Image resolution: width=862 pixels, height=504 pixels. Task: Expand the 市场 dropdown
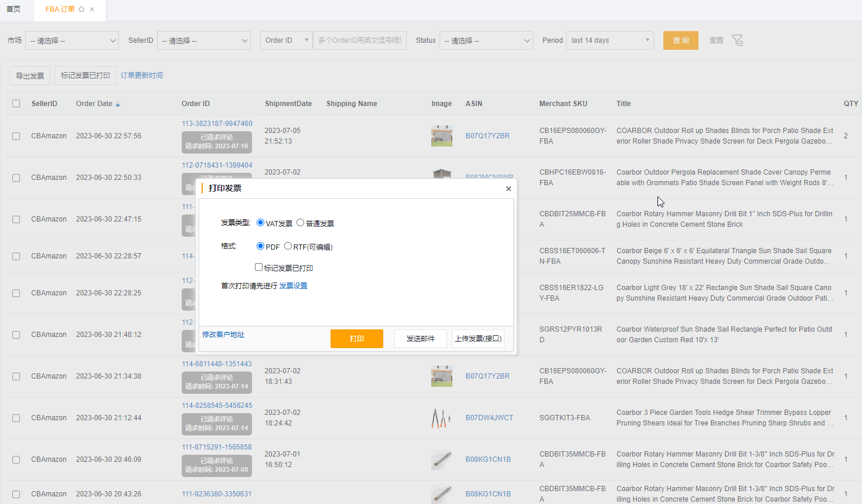pos(73,40)
